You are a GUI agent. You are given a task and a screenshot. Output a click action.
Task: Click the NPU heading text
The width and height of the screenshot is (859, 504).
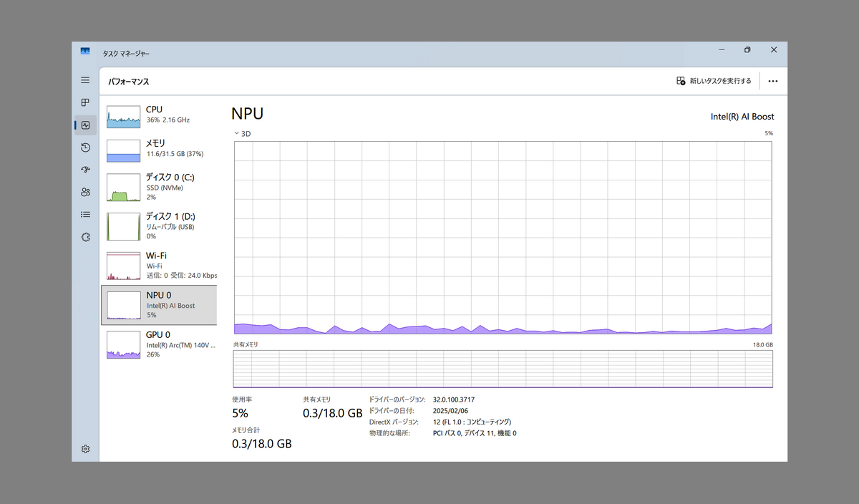point(248,114)
